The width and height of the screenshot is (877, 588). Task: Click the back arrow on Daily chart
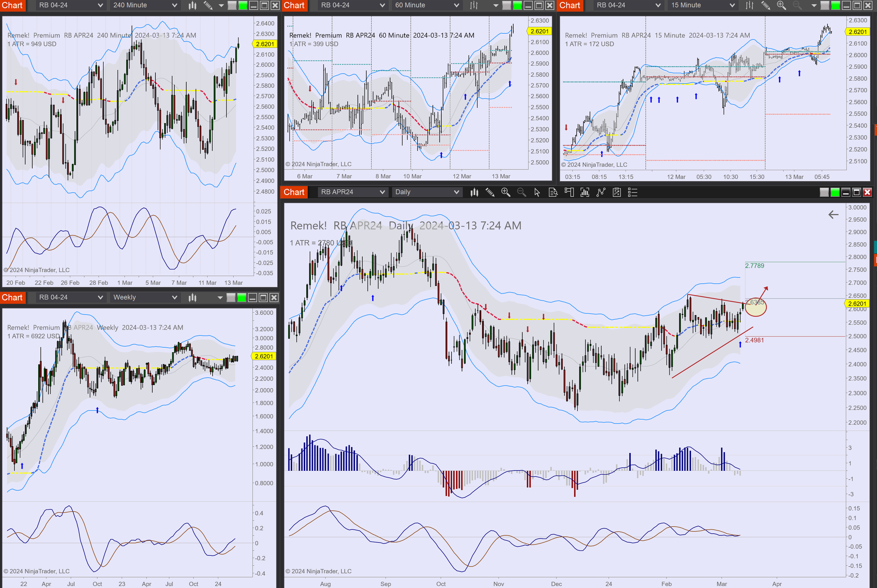pos(833,214)
